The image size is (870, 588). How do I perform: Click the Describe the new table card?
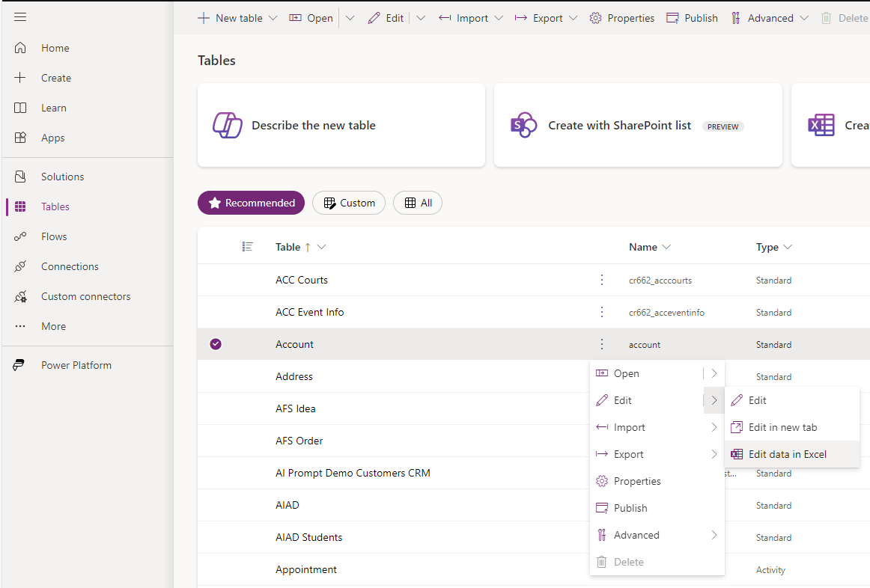341,125
